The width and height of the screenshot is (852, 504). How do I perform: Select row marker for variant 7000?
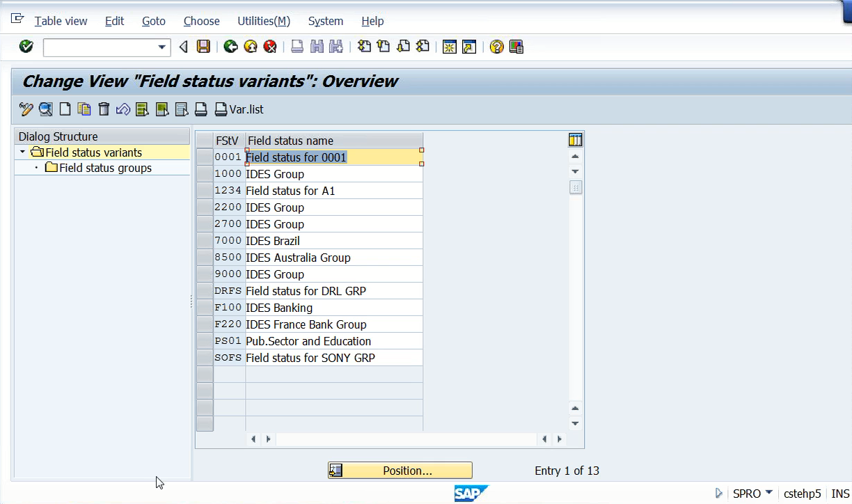click(x=205, y=241)
